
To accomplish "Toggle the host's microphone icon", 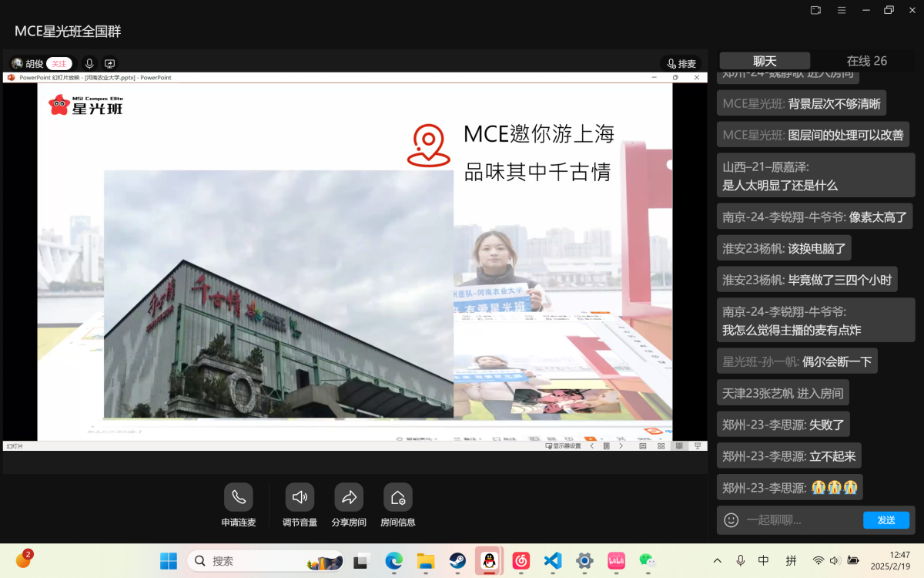I will [89, 64].
